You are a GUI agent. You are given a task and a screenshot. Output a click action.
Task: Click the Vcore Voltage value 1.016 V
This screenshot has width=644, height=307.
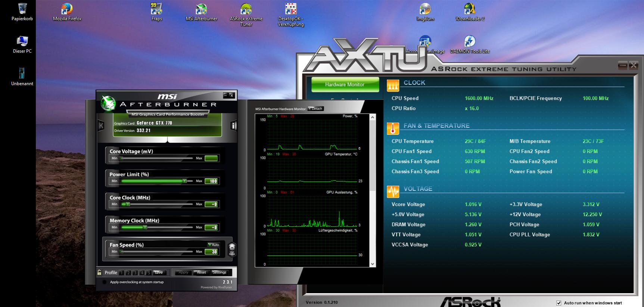point(473,204)
